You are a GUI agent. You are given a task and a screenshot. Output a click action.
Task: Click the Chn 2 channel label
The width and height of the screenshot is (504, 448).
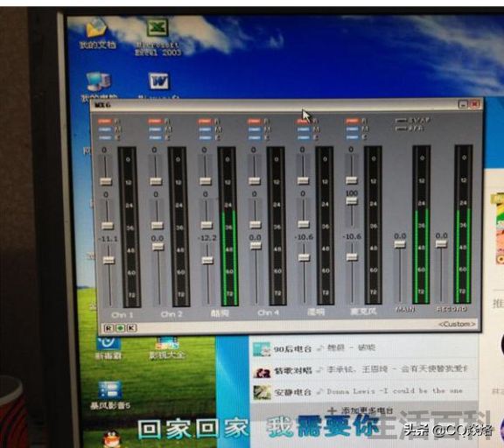pyautogui.click(x=171, y=314)
